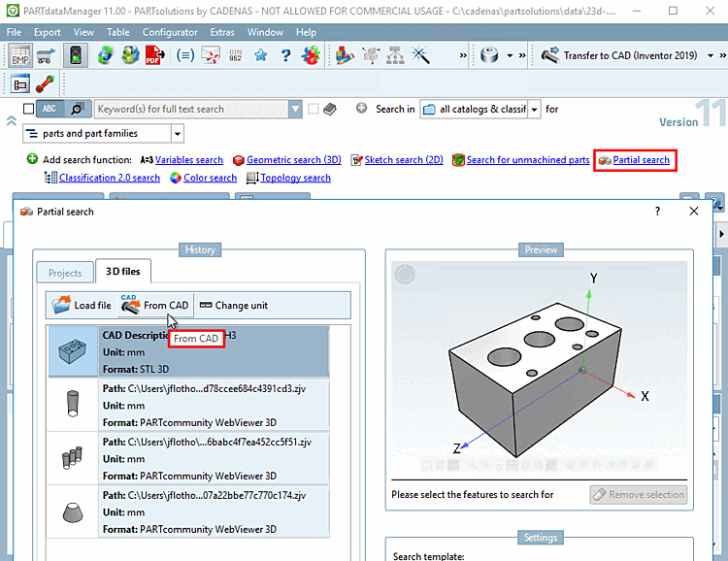
Task: Open the all catalogs & classifications dropdown
Action: click(x=535, y=109)
